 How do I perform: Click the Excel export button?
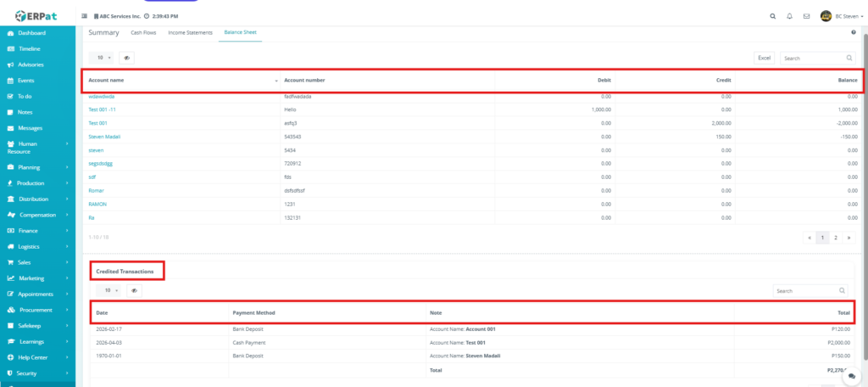point(764,58)
